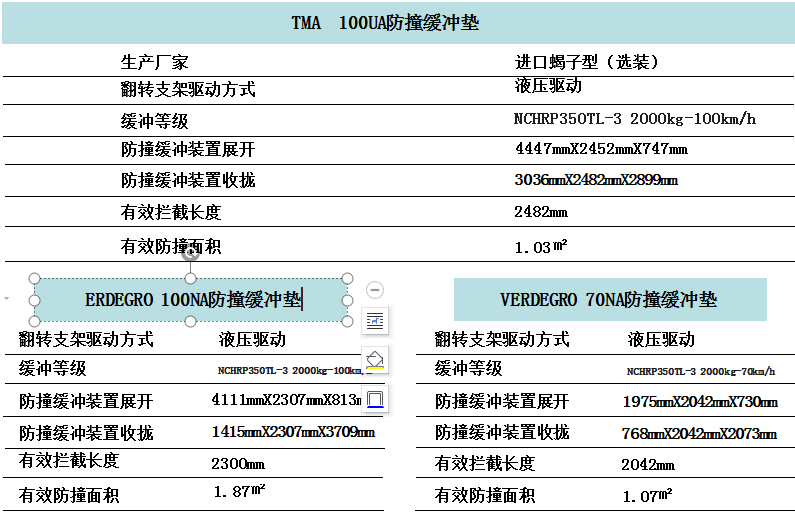Viewport: 795px width, 518px height.
Task: Click the '生产厂家' label cell
Action: pyautogui.click(x=154, y=62)
